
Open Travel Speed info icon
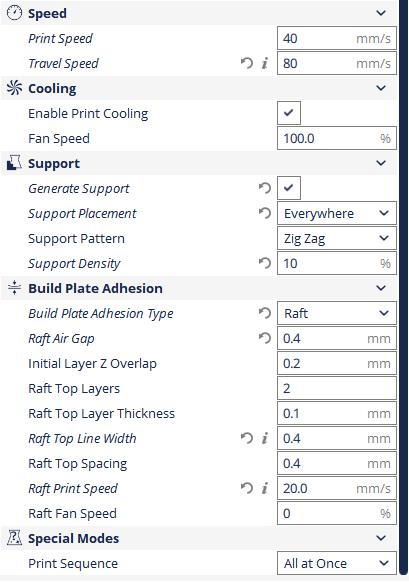point(265,63)
